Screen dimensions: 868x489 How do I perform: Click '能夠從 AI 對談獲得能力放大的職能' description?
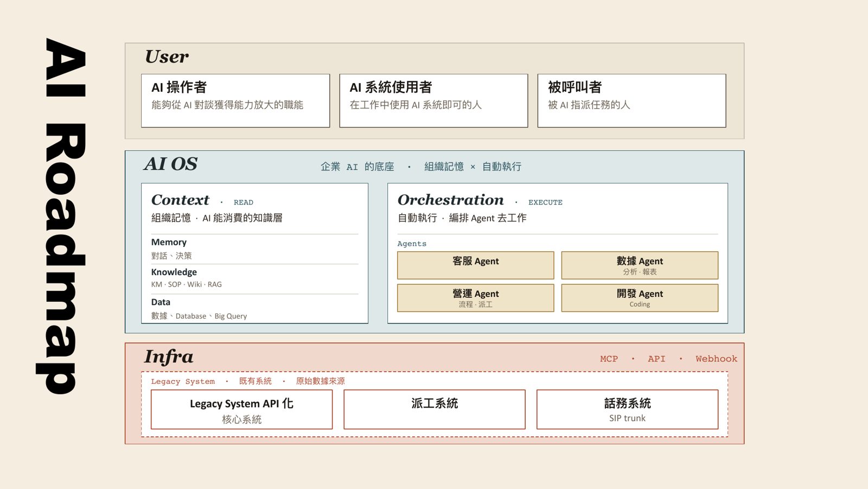(x=227, y=105)
